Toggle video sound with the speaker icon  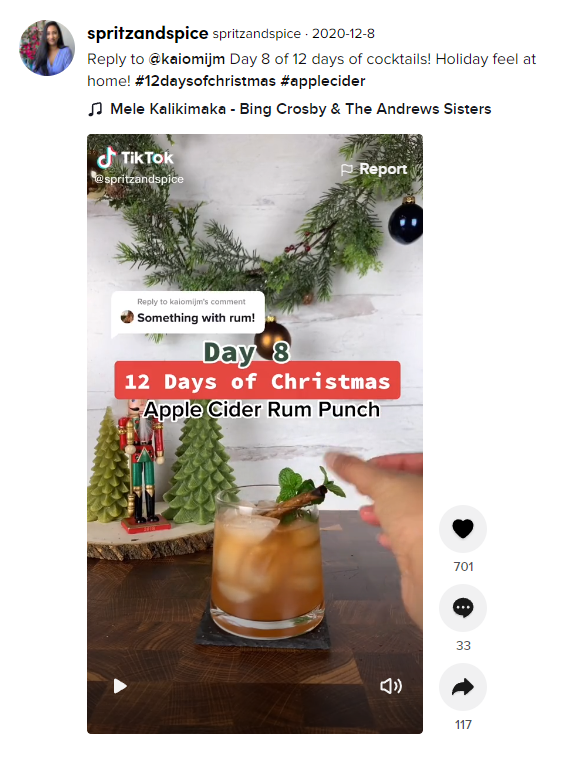[391, 686]
